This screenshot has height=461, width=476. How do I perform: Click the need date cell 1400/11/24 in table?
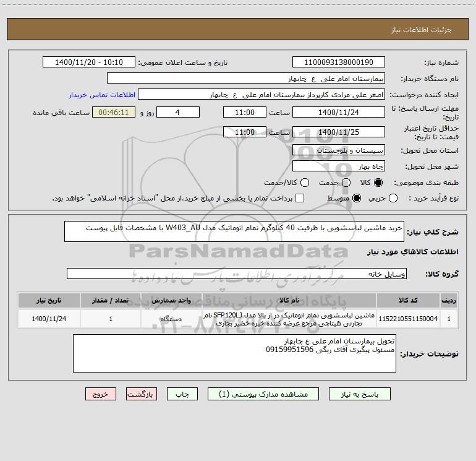49,319
